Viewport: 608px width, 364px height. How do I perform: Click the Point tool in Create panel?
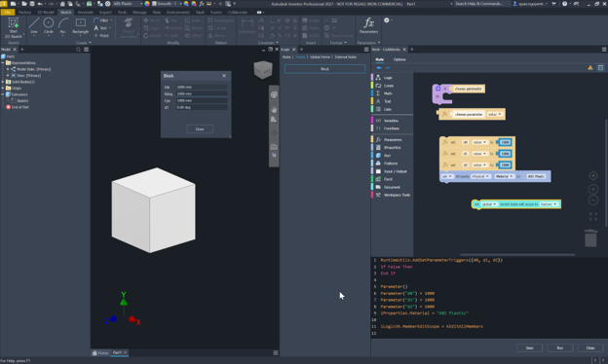click(x=101, y=36)
